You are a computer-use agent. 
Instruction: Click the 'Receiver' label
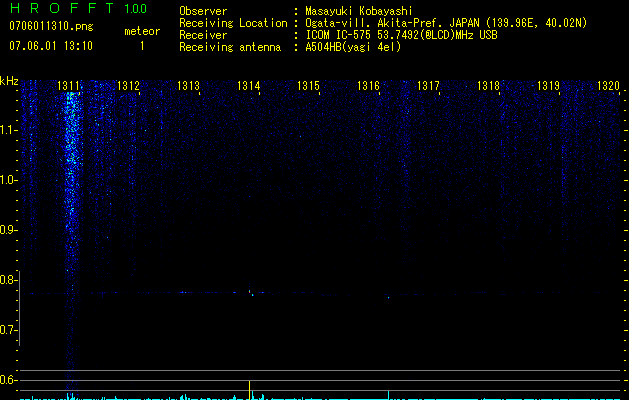(x=203, y=35)
